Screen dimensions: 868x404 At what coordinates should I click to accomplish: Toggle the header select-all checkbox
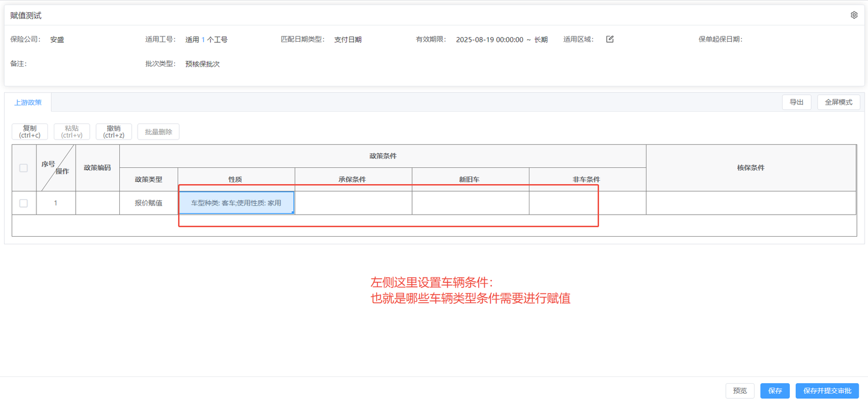[x=24, y=168]
